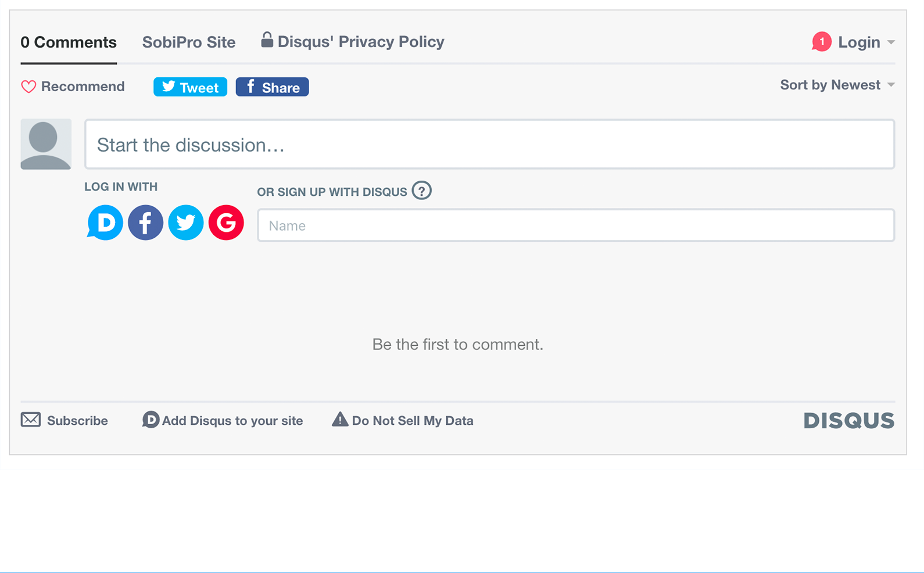Log in with the Google icon
The width and height of the screenshot is (924, 573).
click(x=226, y=223)
